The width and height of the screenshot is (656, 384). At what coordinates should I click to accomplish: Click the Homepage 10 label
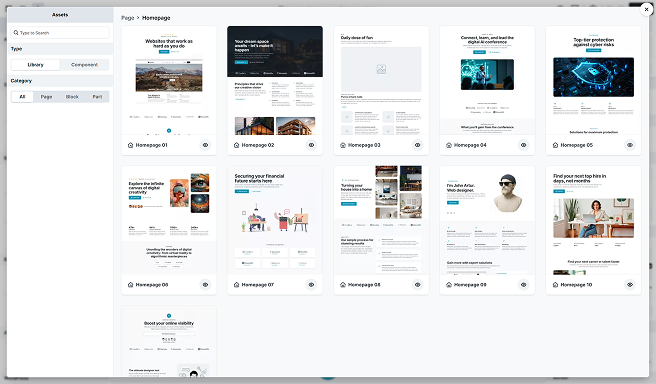click(x=576, y=285)
